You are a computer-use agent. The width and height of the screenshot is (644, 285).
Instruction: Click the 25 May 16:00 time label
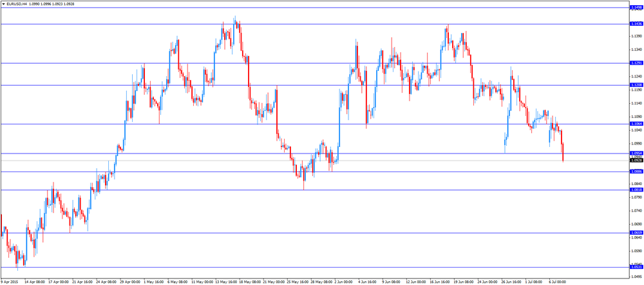point(296,282)
